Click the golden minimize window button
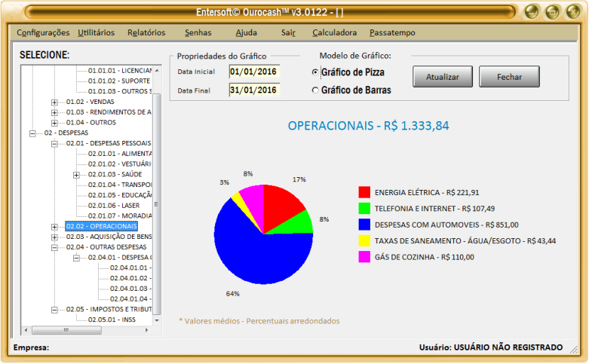Image resolution: width=589 pixels, height=364 pixels. coord(532,11)
